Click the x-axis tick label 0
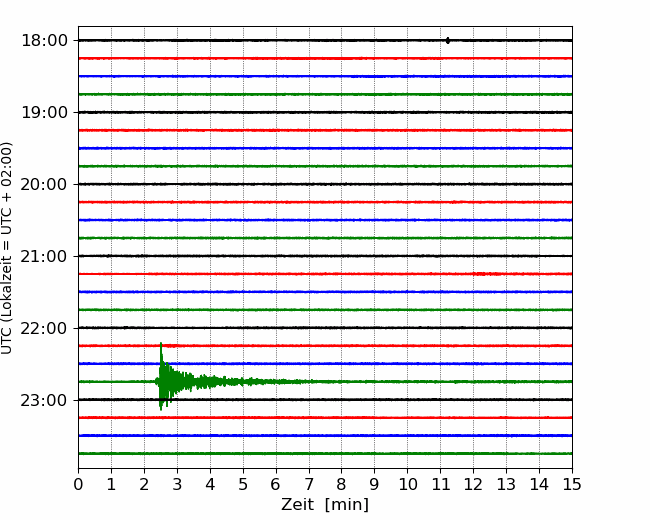This screenshot has height=520, width=650. (x=78, y=484)
